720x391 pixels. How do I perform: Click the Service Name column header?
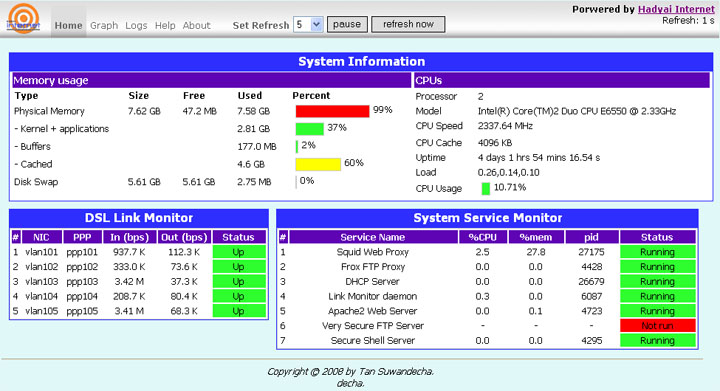[373, 237]
